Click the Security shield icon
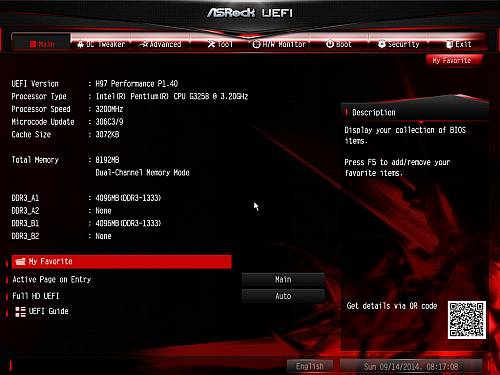 tap(382, 44)
